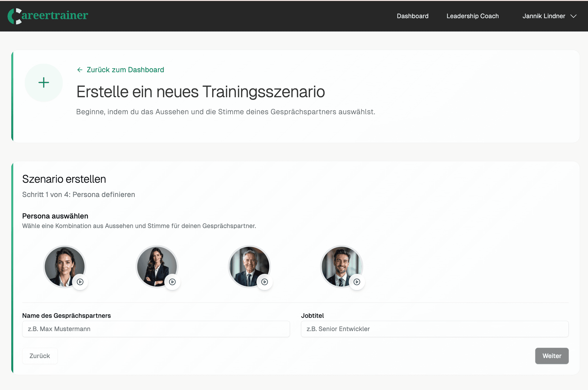Play voice preview of gray-haired man persona
This screenshot has height=390, width=588.
[x=265, y=282]
